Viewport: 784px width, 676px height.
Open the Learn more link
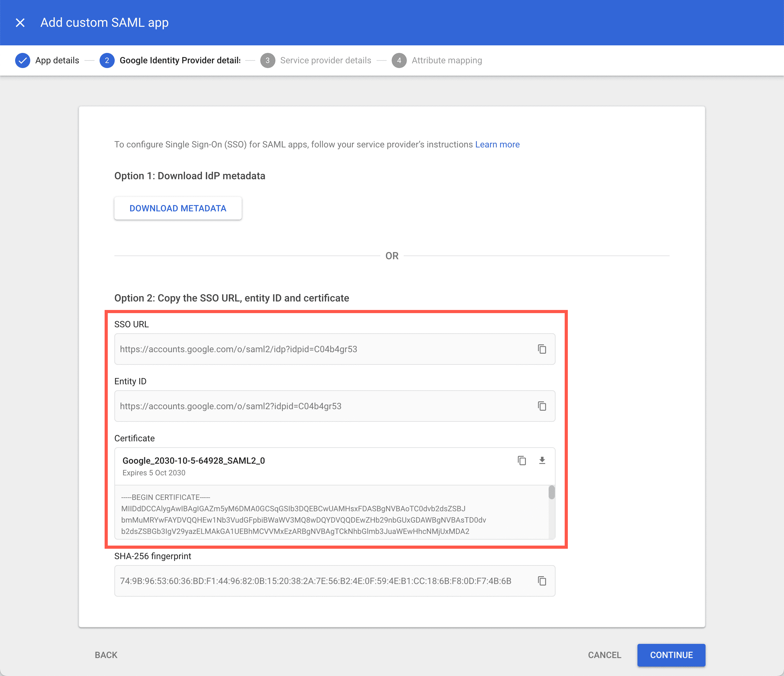tap(497, 144)
